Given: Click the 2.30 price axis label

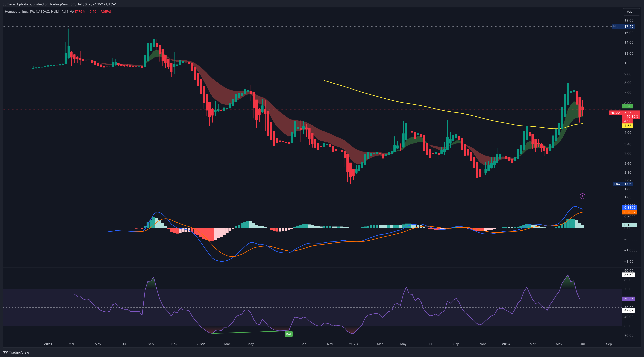Looking at the screenshot, I should [628, 173].
